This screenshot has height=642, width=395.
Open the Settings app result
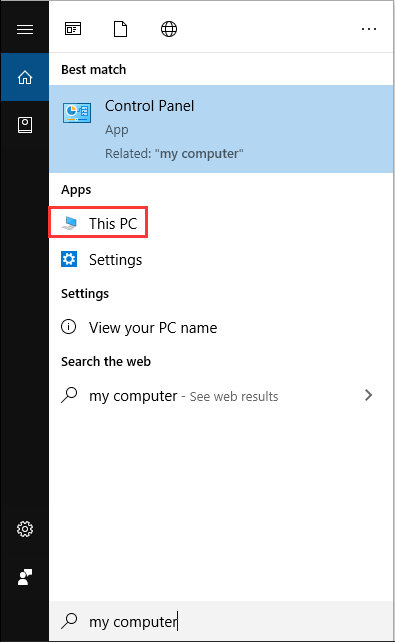221,260
